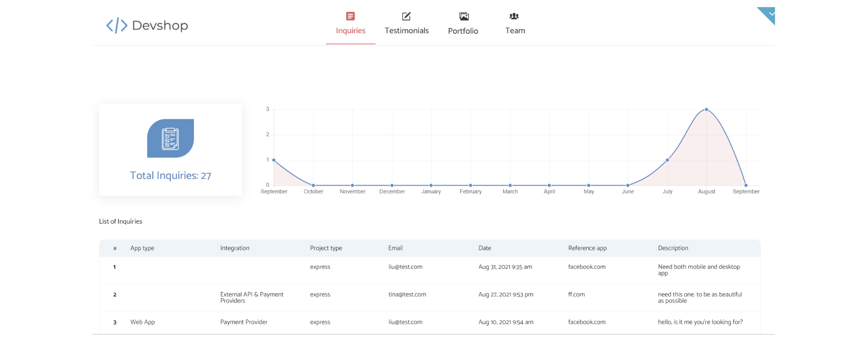Open the Testimonials tab

406,30
